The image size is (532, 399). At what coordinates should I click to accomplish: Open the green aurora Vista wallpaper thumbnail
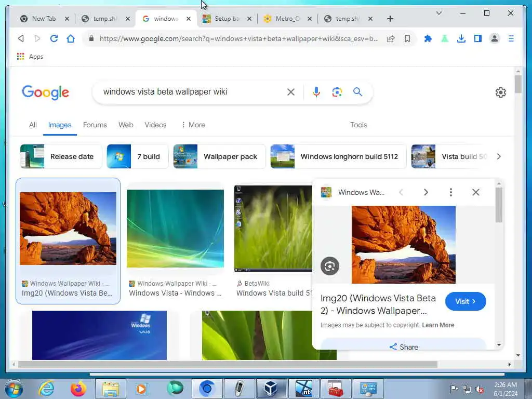175,229
